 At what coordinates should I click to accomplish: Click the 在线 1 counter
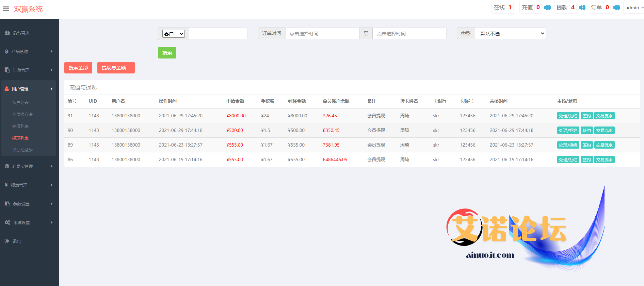[503, 7]
